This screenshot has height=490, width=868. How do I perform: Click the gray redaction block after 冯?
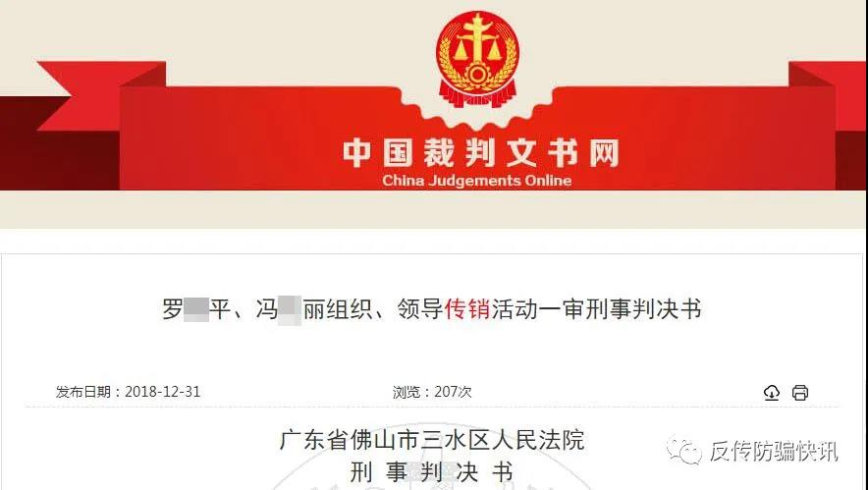290,310
